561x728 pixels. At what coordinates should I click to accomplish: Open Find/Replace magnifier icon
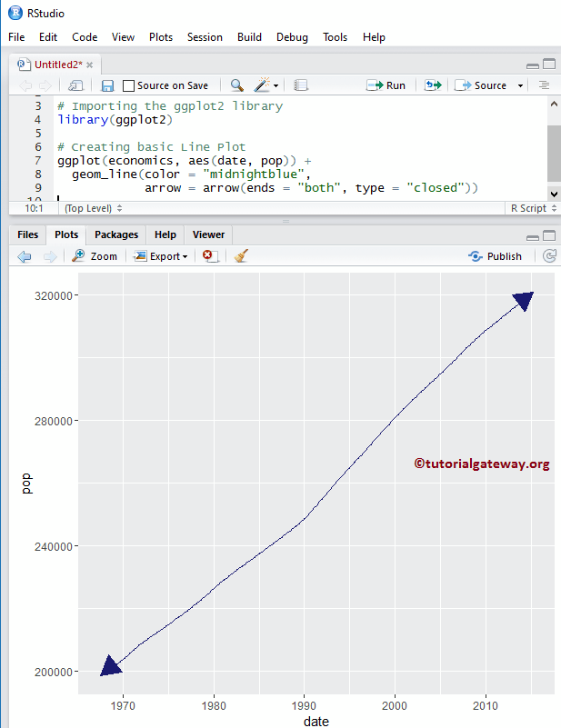tap(236, 85)
